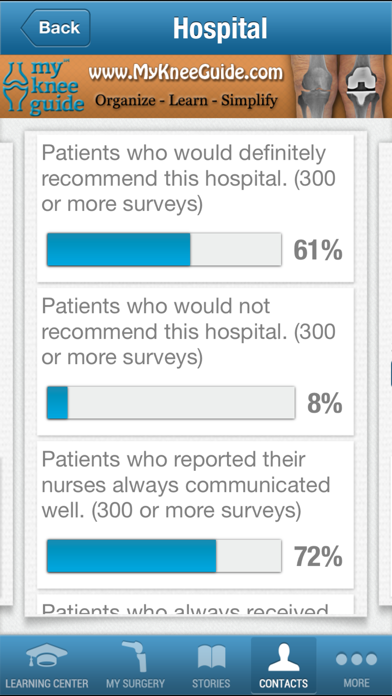Tap the 'Organize - Learn - Simplify' tagline

click(186, 100)
